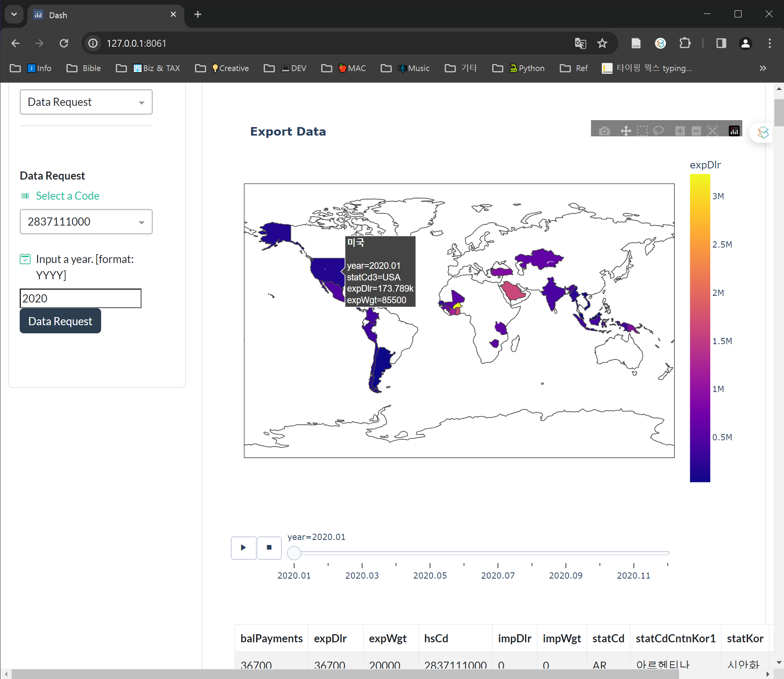
Task: Download plot as PNG with camera icon
Action: 605,131
